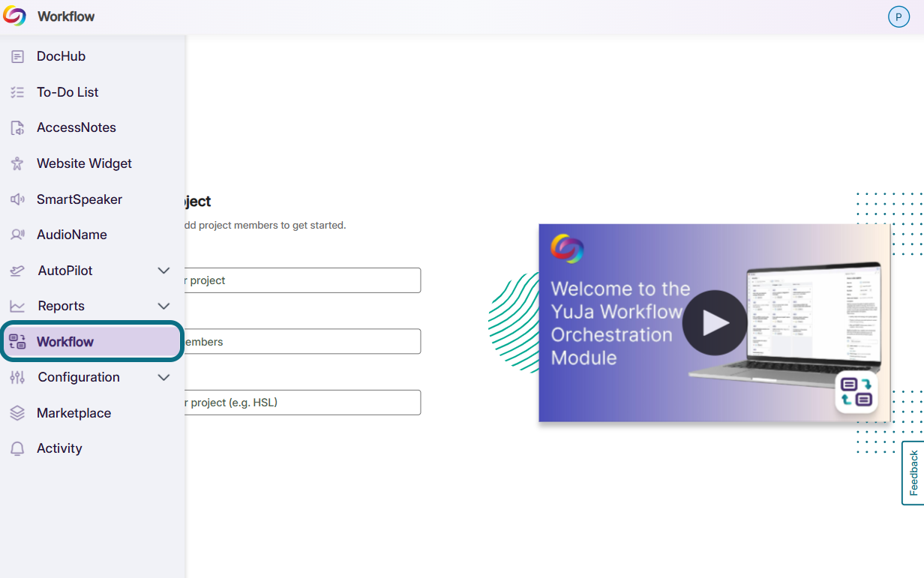
Task: Click the Workflow title in header
Action: pyautogui.click(x=66, y=16)
